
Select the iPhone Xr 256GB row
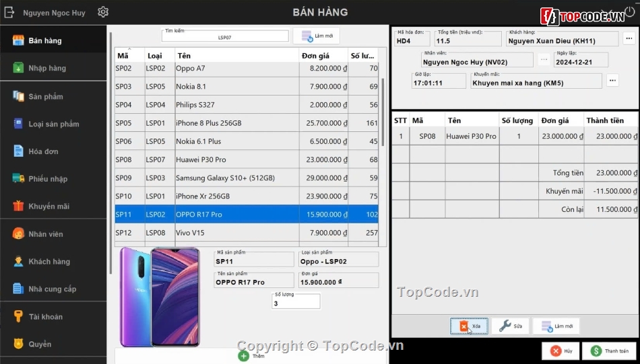tap(247, 196)
